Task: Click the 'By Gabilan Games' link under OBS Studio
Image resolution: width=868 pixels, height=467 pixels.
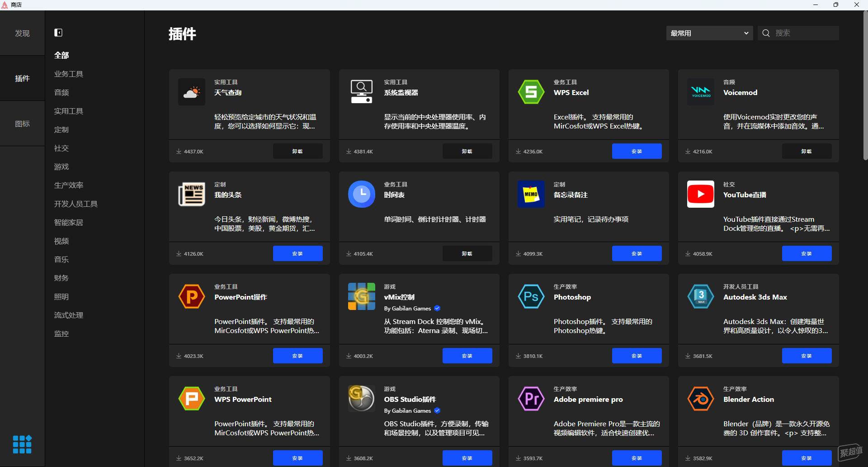Action: point(407,410)
